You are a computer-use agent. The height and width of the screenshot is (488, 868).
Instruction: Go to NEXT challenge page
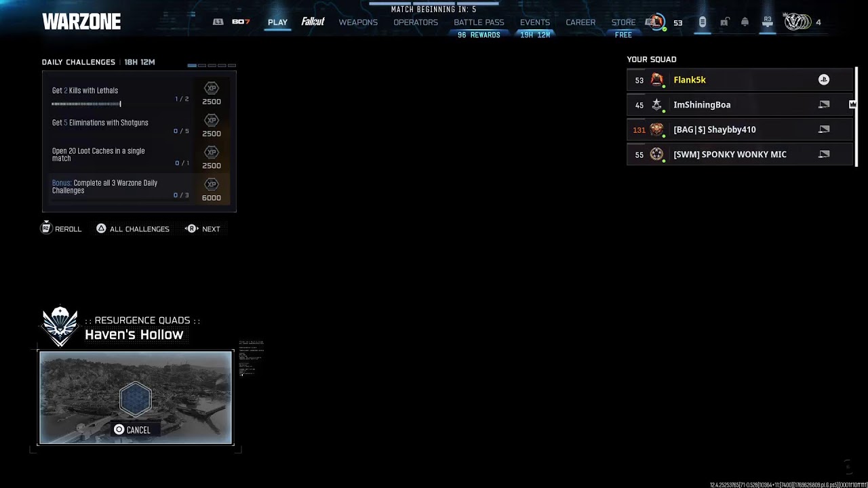203,229
